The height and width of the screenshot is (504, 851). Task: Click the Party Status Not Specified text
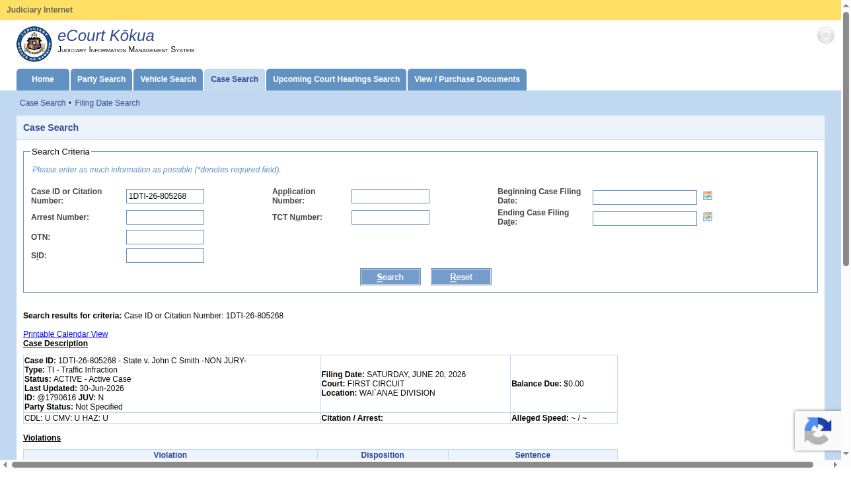pyautogui.click(x=73, y=407)
